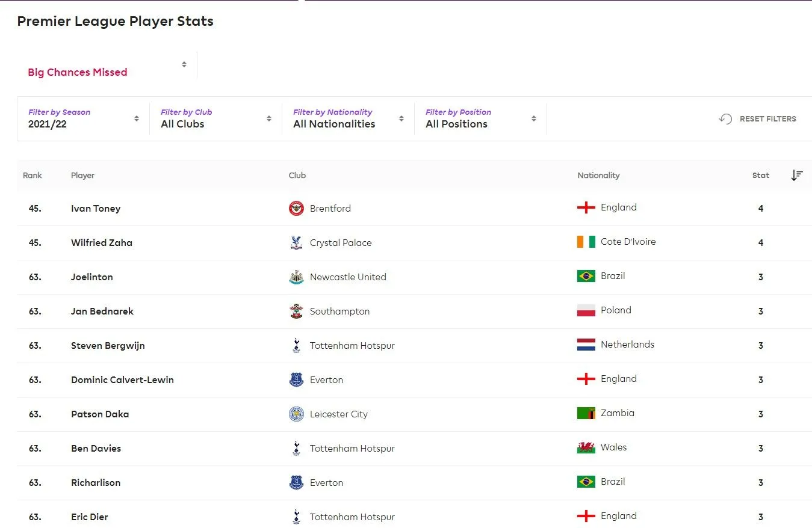Click the Zambia flag icon

click(x=586, y=414)
